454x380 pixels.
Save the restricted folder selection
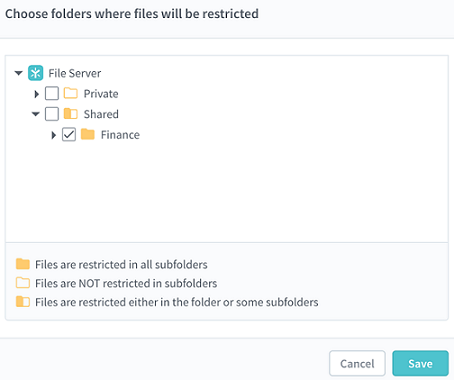point(420,363)
